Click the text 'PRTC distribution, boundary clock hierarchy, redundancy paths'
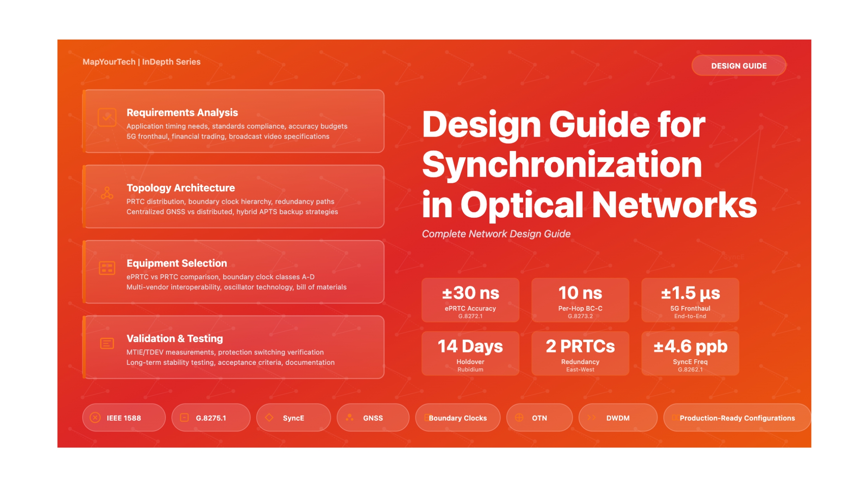 click(230, 202)
